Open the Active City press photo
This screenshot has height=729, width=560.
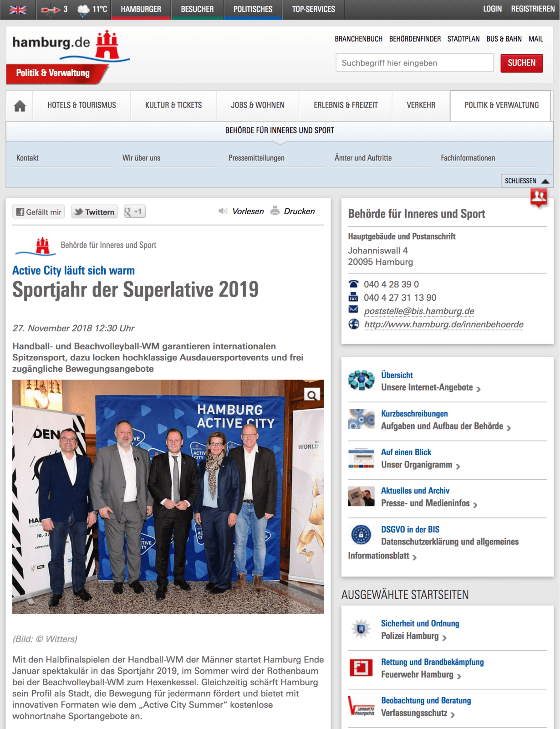pyautogui.click(x=168, y=497)
